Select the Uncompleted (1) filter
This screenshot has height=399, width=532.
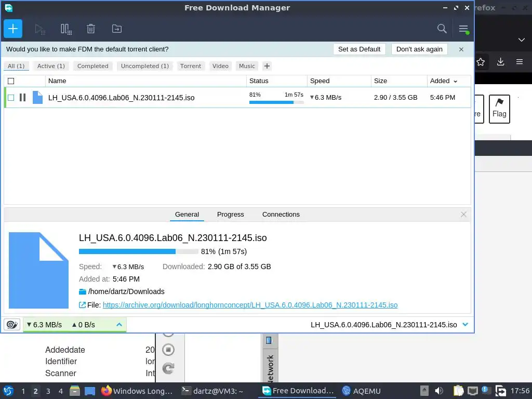145,66
